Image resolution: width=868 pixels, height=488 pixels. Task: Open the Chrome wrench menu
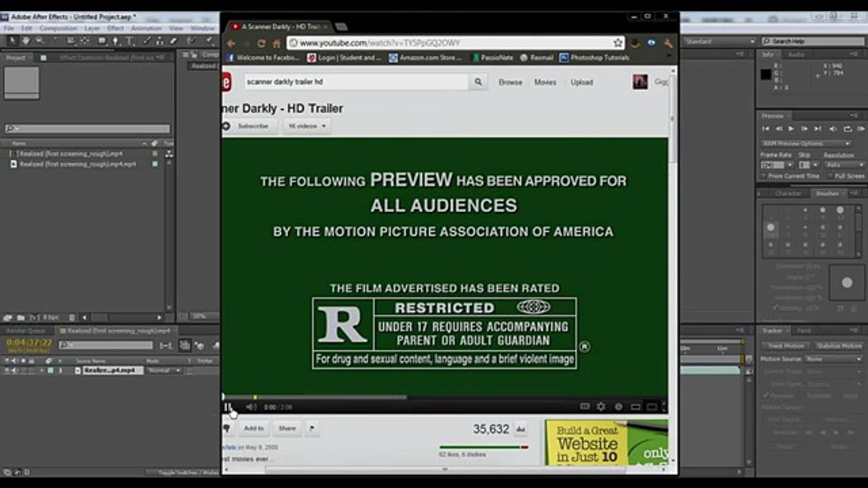click(x=668, y=43)
